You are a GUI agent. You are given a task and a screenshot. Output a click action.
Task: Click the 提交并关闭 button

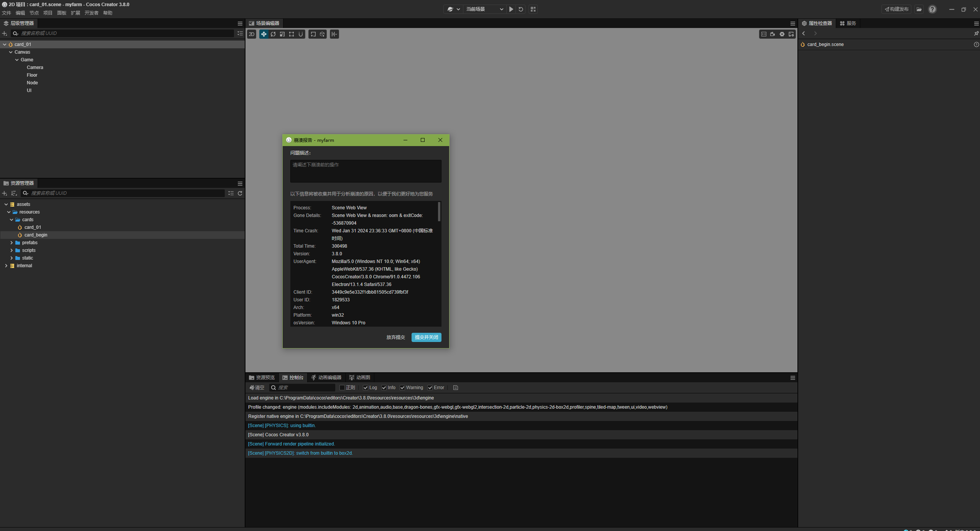[426, 337]
